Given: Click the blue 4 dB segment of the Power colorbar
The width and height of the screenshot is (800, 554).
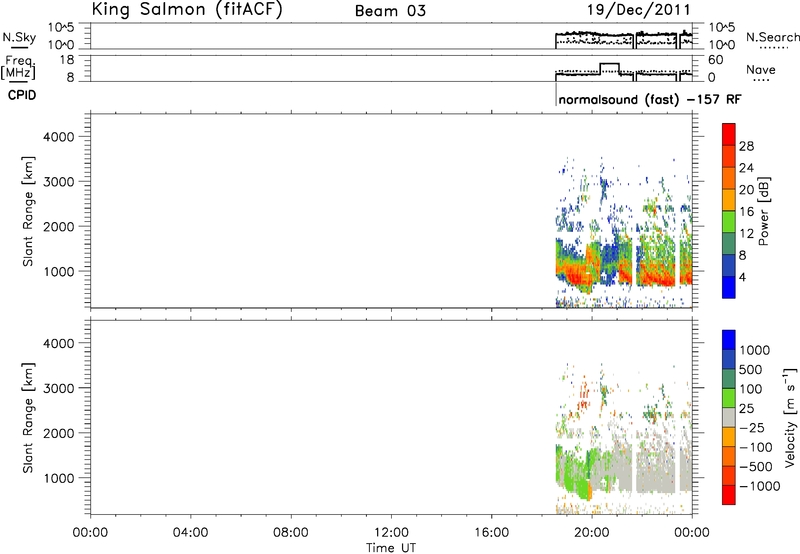Looking at the screenshot, I should click(x=729, y=287).
